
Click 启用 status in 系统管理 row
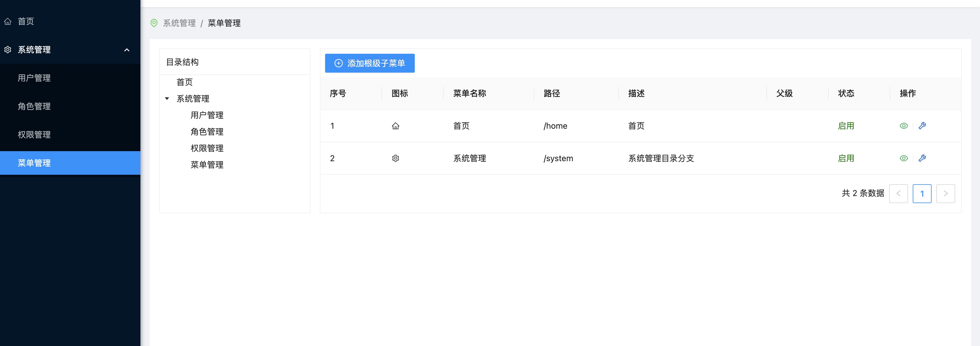[x=846, y=158]
